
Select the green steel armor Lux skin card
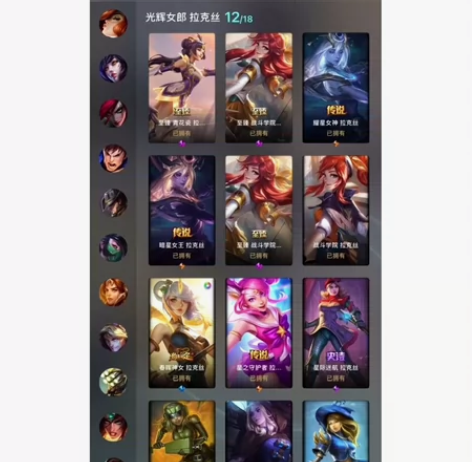(182, 431)
